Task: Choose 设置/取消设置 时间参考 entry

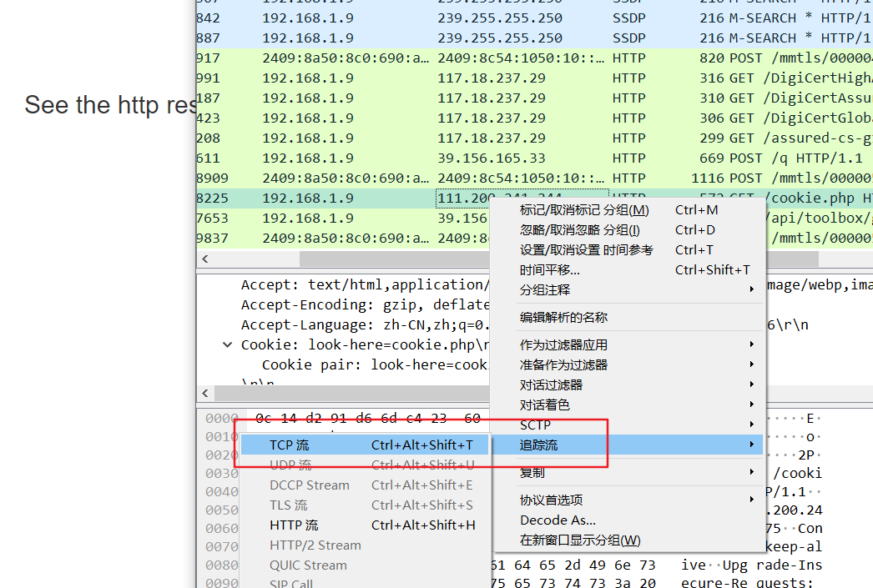Action: [586, 250]
